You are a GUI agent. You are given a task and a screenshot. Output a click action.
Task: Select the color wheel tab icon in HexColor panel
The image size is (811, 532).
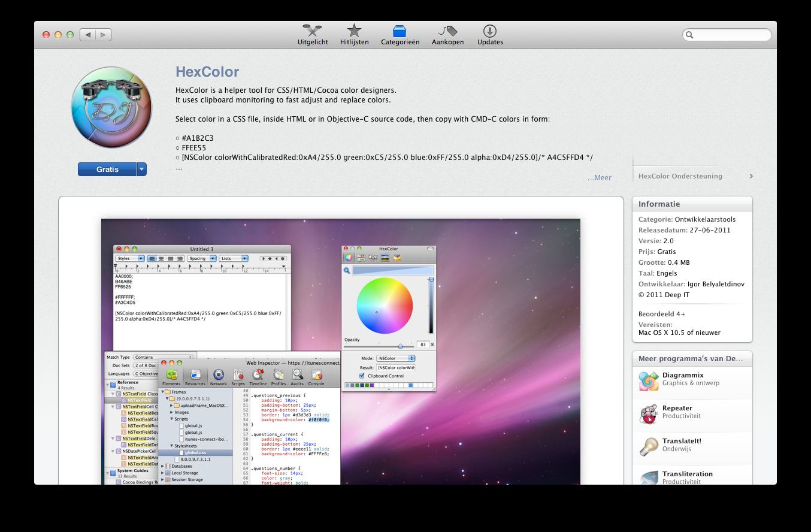click(348, 258)
